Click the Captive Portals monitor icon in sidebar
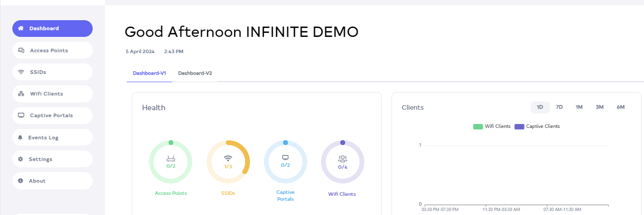Viewport: 644px width, 215px height. point(21,116)
